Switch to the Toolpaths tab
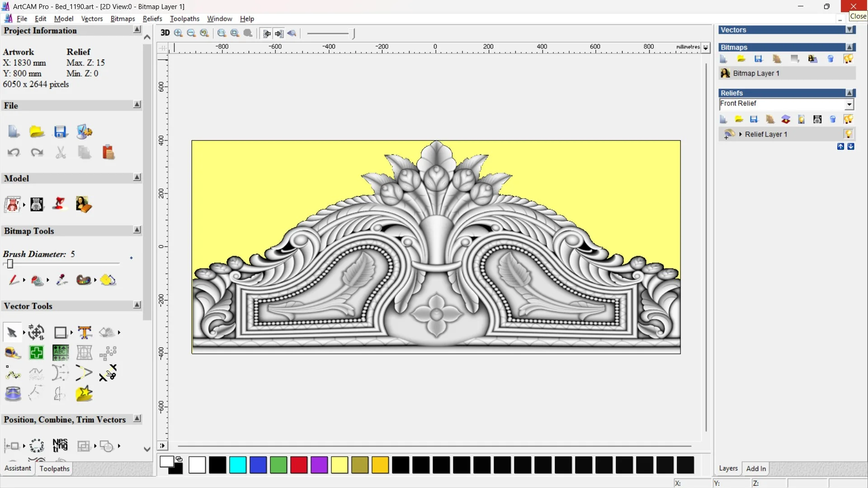The image size is (868, 488). pos(54,469)
